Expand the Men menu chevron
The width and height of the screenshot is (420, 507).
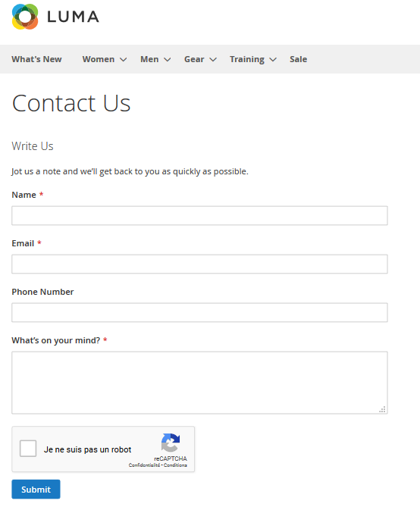pos(168,60)
